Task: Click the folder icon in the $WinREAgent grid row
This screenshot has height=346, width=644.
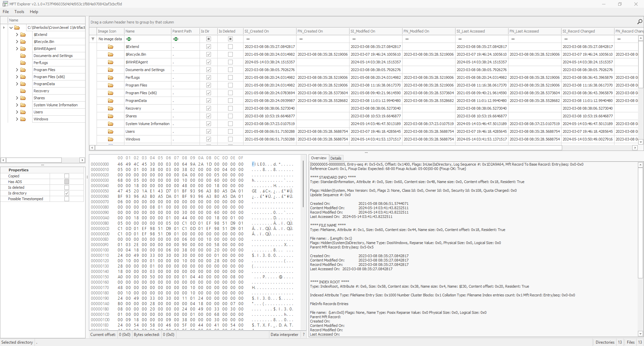Action: [110, 62]
